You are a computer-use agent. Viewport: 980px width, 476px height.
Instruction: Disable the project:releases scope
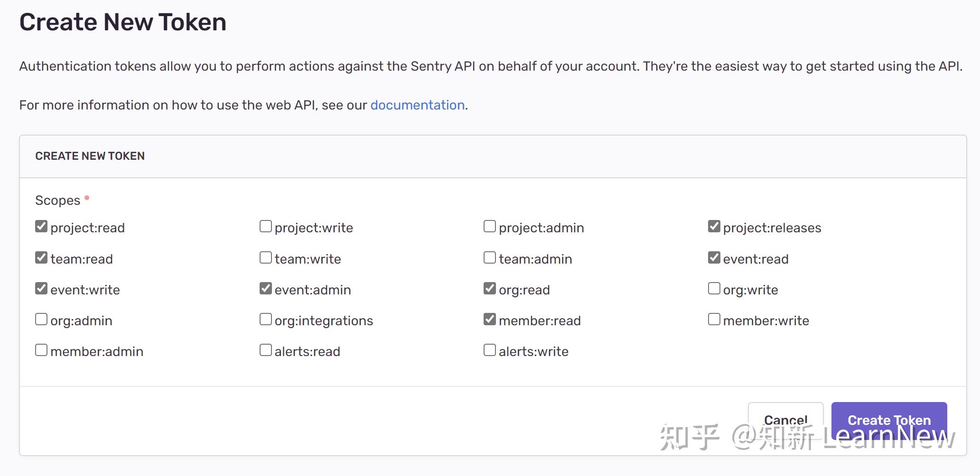click(x=713, y=226)
